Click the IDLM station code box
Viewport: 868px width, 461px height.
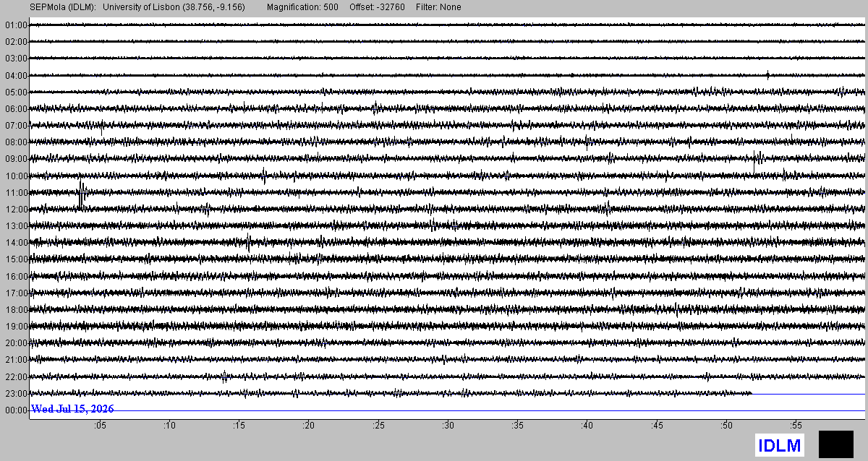pyautogui.click(x=780, y=446)
